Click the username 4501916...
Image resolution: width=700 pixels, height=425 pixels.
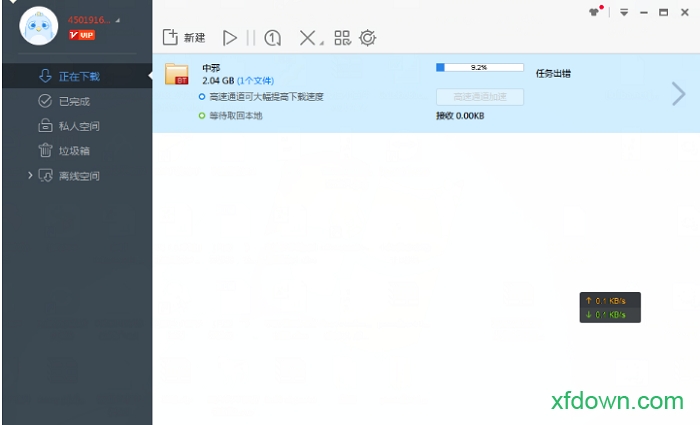89,20
